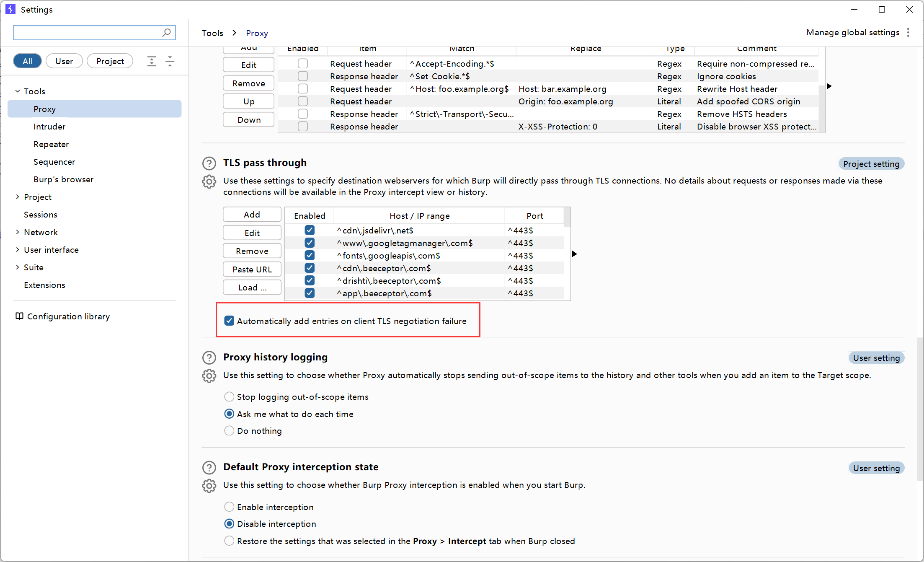Click Add in TLS pass through

252,215
